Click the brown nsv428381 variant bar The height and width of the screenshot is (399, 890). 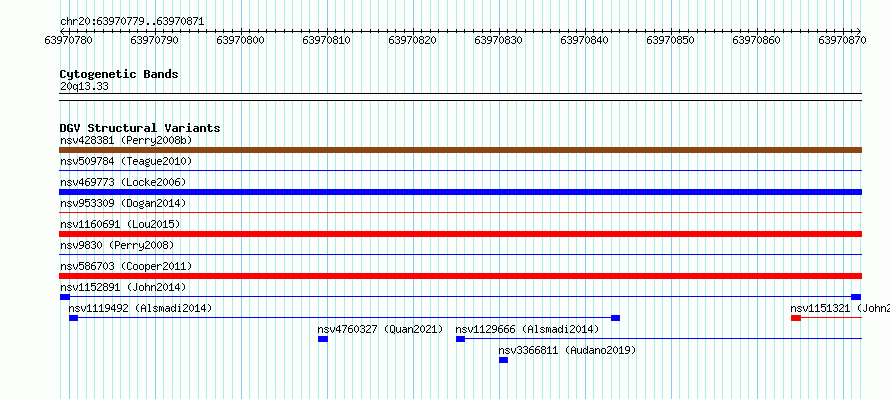(x=460, y=150)
